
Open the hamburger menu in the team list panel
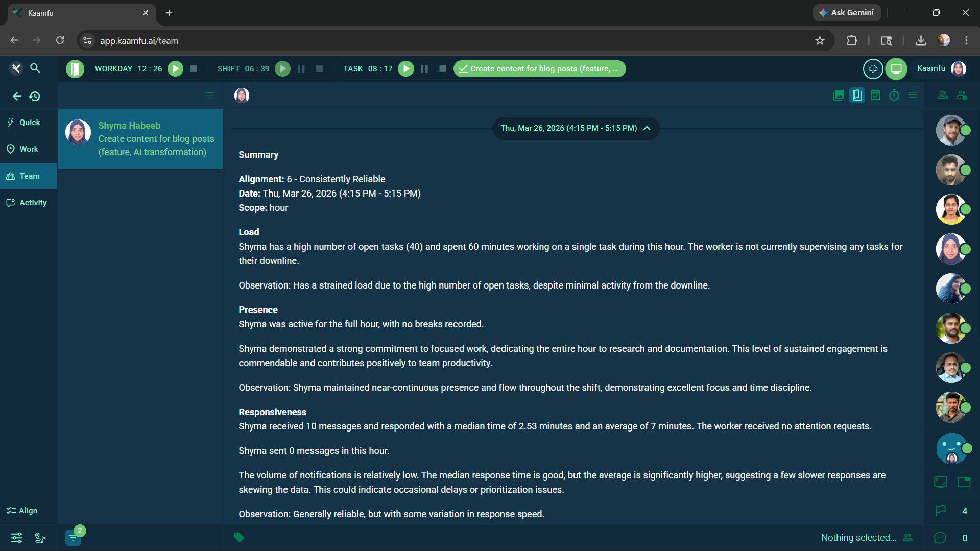coord(209,95)
